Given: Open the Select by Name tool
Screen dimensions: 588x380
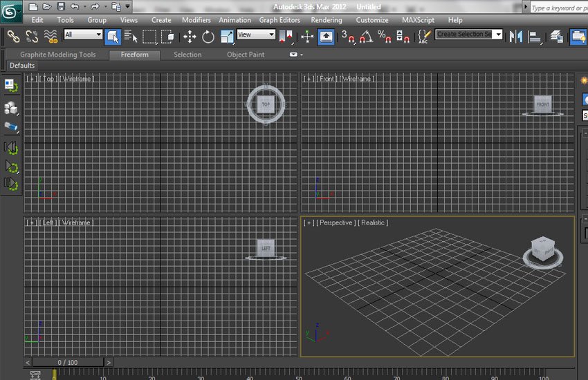Looking at the screenshot, I should pos(131,36).
